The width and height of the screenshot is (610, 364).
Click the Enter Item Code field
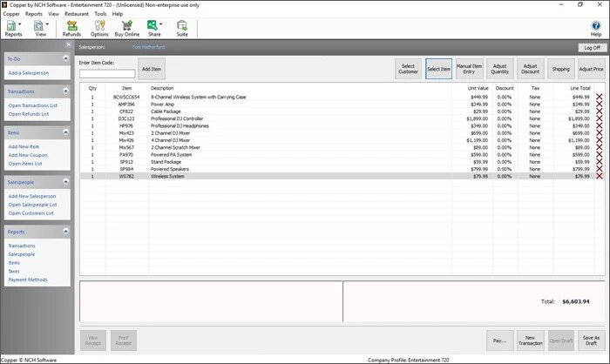tap(107, 73)
